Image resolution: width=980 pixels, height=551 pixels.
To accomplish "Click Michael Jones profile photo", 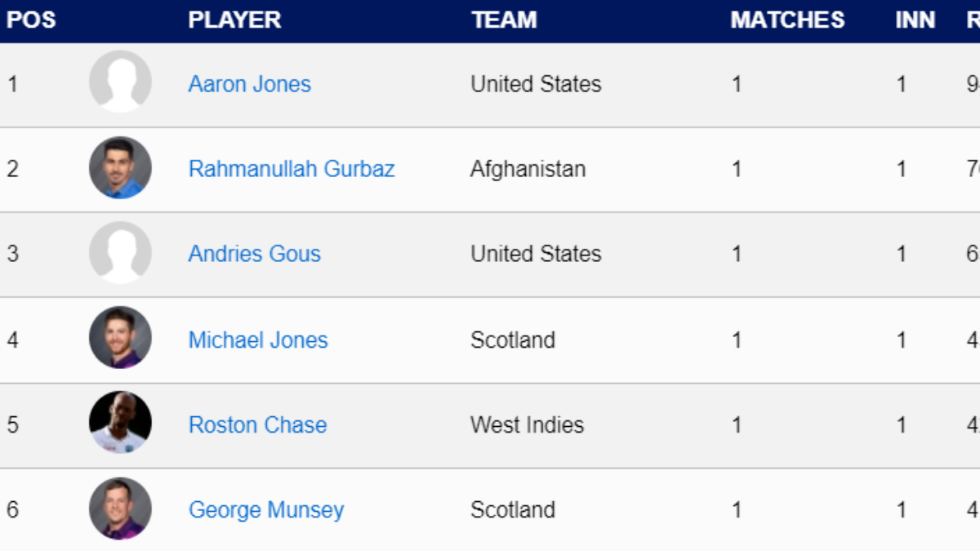I will [x=120, y=338].
